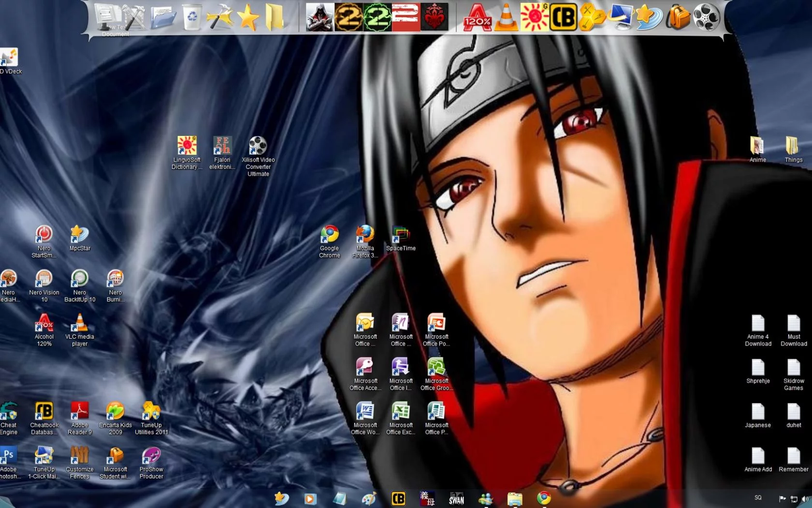Open the film reel icon in top dock

tap(707, 17)
